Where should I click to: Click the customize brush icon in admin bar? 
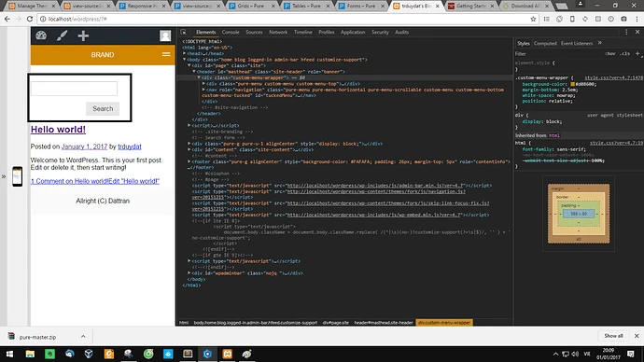click(x=62, y=35)
